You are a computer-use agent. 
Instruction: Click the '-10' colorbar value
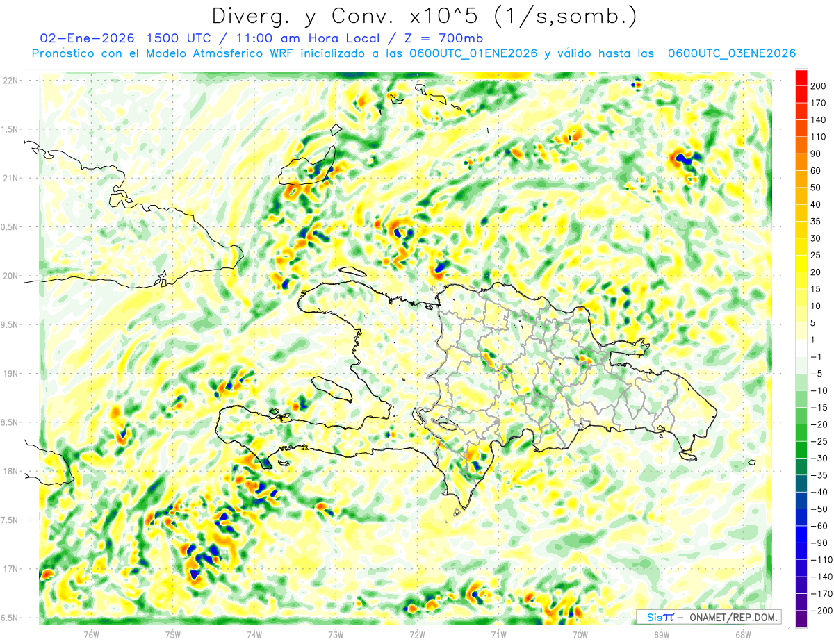click(820, 390)
